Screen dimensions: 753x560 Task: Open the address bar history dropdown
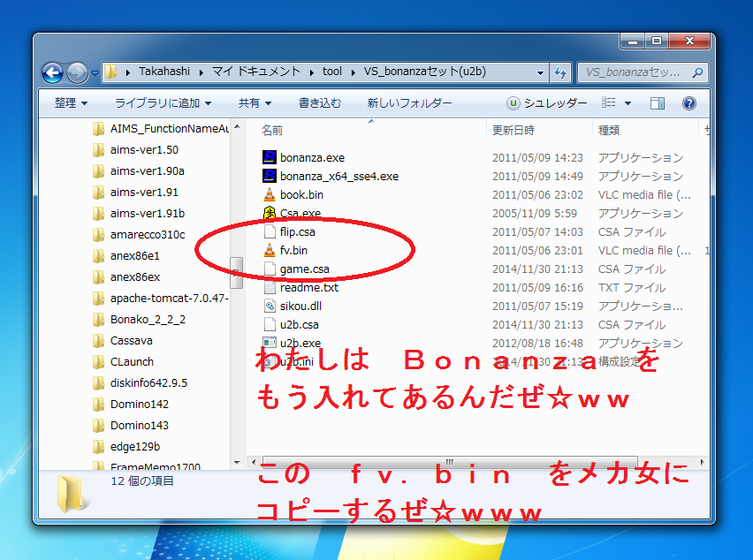(540, 73)
